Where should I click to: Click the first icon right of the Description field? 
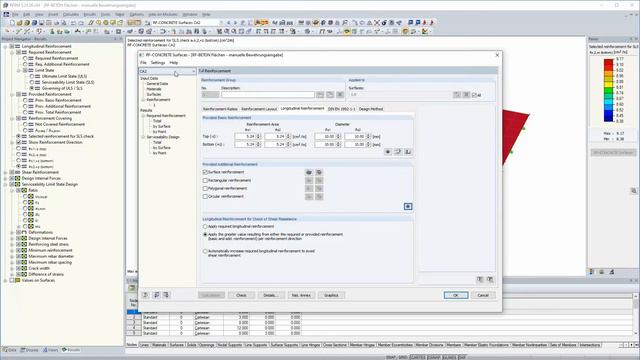point(320,95)
